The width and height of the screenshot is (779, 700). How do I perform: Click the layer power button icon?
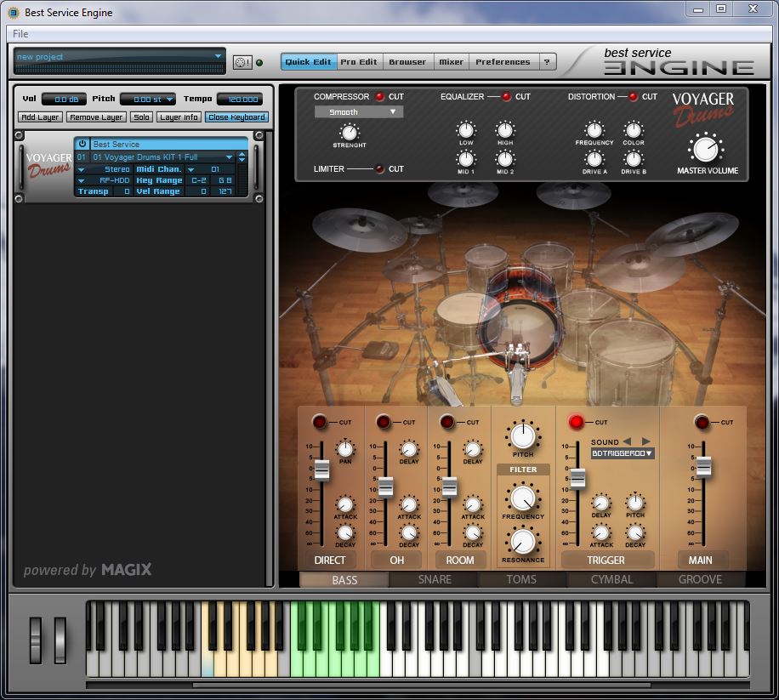pyautogui.click(x=82, y=144)
